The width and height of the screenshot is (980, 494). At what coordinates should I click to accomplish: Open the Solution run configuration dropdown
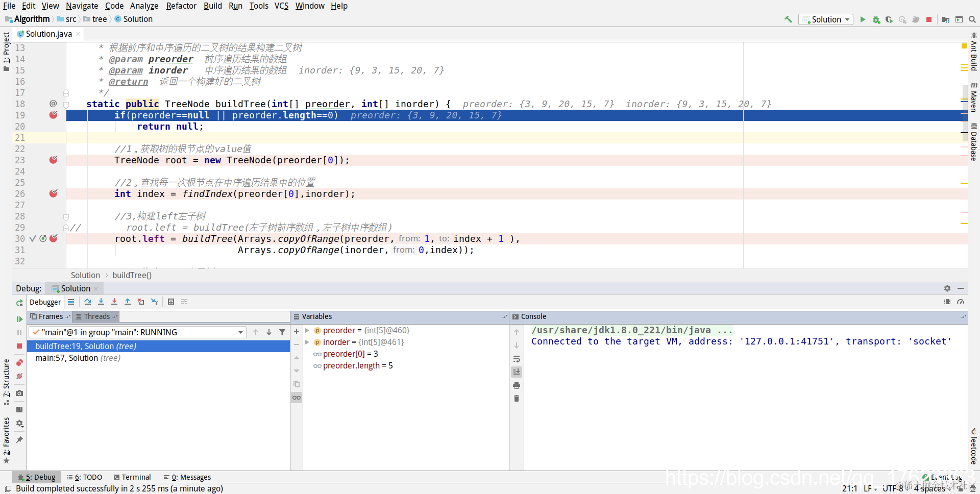coord(826,19)
